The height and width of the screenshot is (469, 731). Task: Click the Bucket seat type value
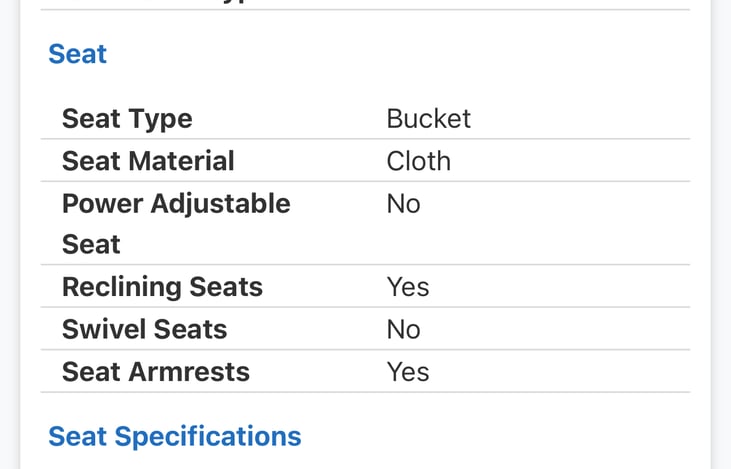click(x=428, y=119)
